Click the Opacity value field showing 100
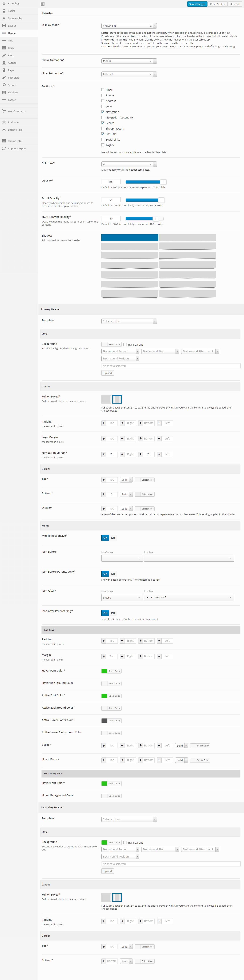The height and width of the screenshot is (980, 244). pos(111,182)
